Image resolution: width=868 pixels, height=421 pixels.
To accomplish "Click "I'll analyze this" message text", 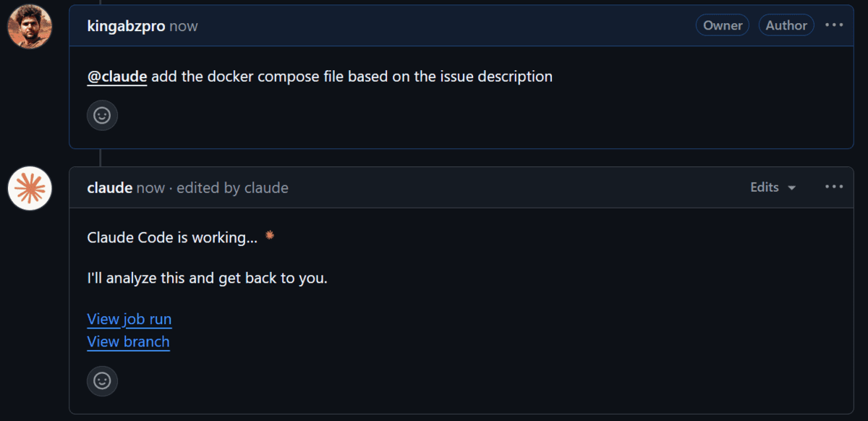I will point(207,278).
